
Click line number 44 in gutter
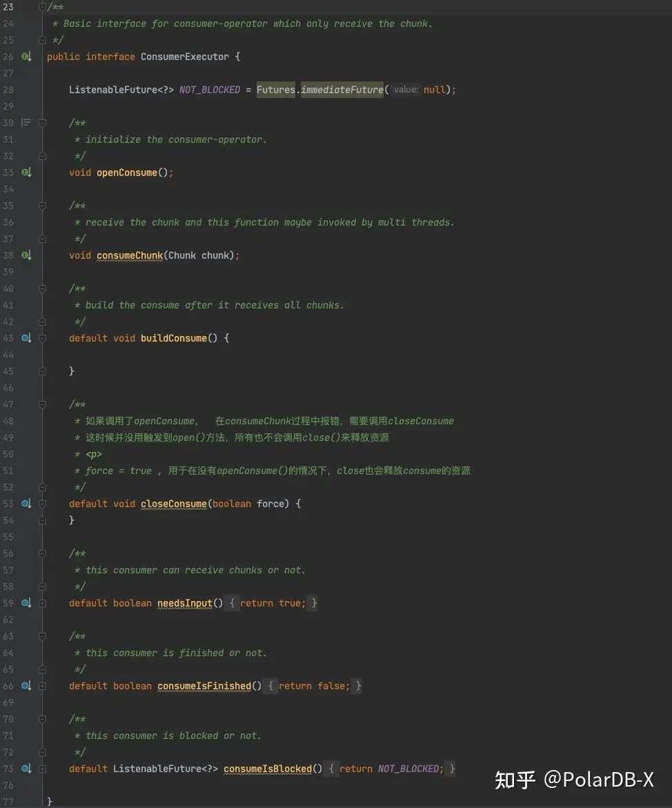pyautogui.click(x=8, y=355)
